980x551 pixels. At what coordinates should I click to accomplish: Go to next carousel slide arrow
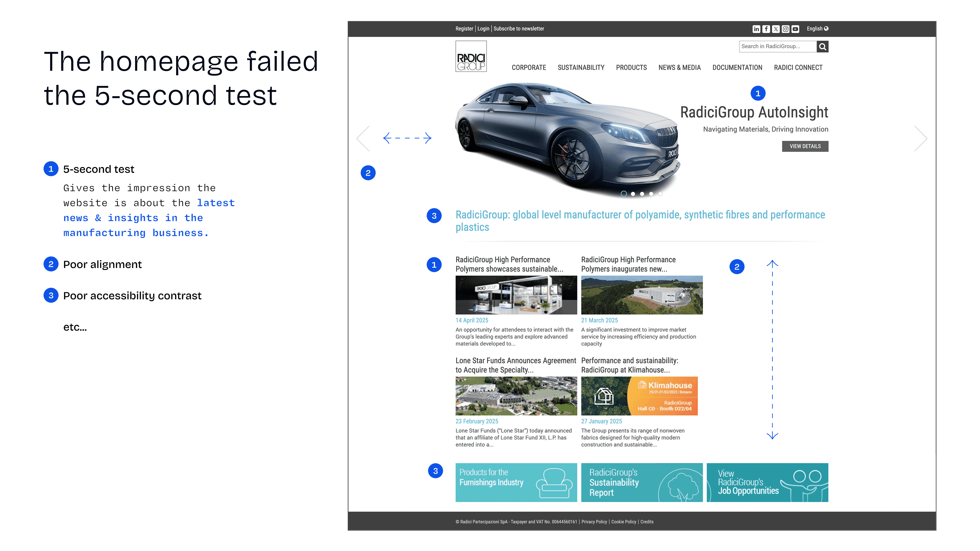click(x=921, y=138)
